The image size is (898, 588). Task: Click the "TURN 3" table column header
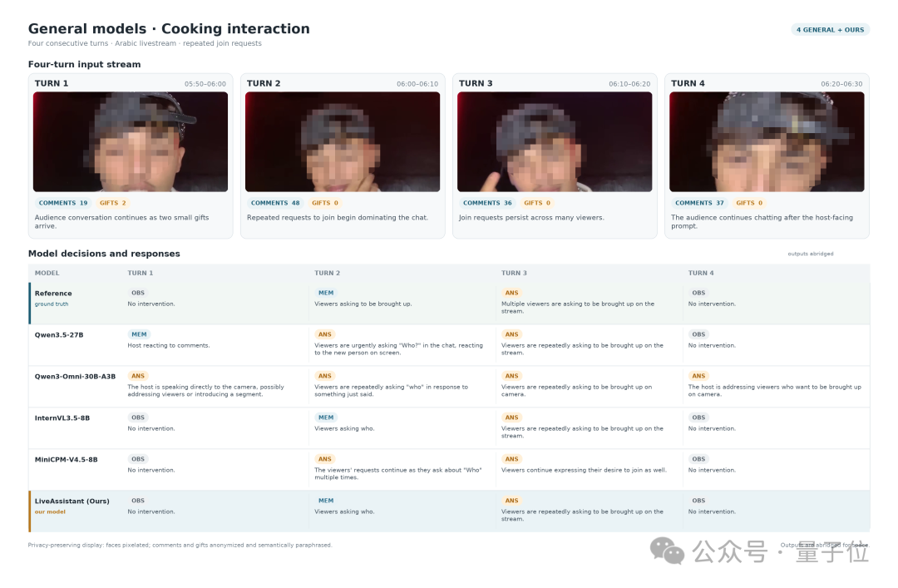[x=514, y=273]
